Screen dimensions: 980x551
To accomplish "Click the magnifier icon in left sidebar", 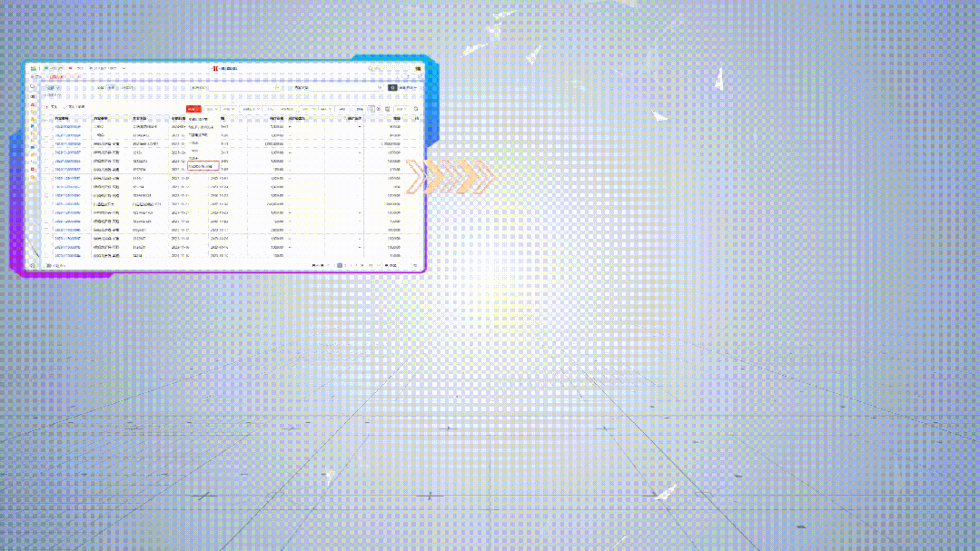I will pos(33,86).
